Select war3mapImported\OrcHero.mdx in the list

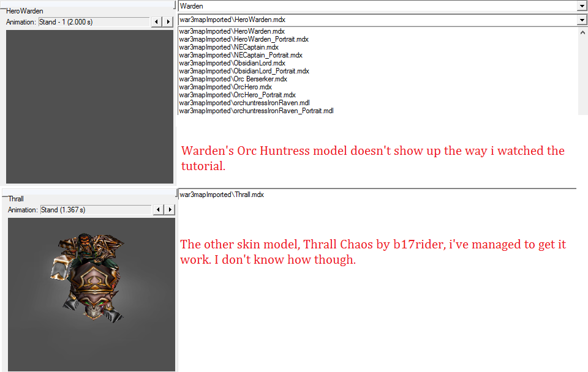[225, 87]
